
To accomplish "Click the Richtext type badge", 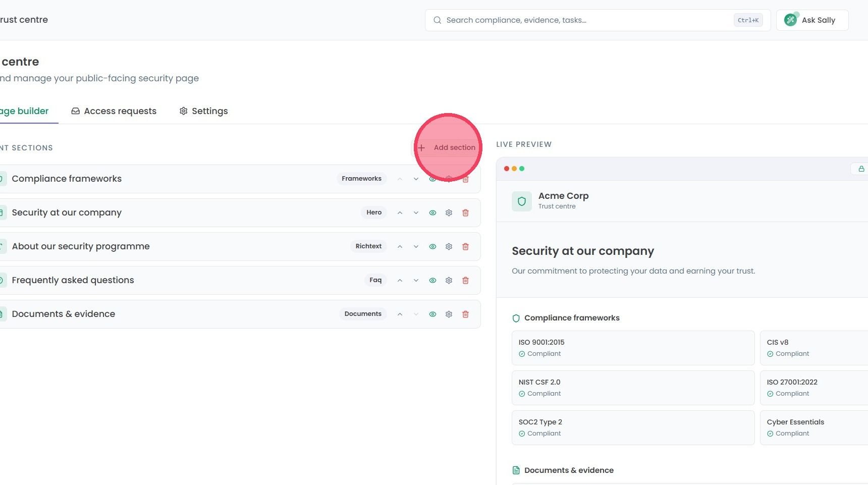I will (368, 246).
